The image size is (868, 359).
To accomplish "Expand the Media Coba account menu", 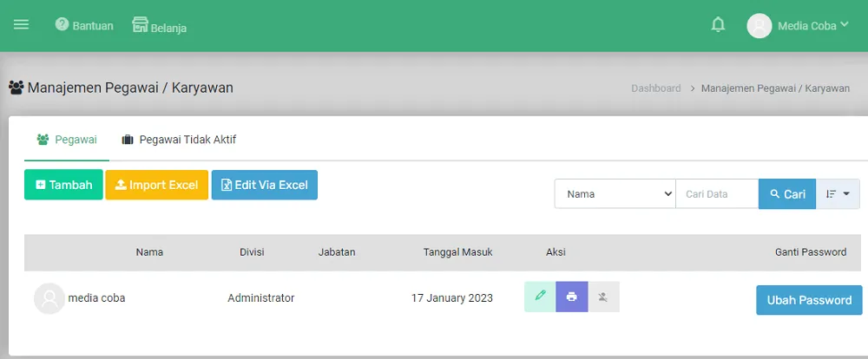I will point(799,25).
